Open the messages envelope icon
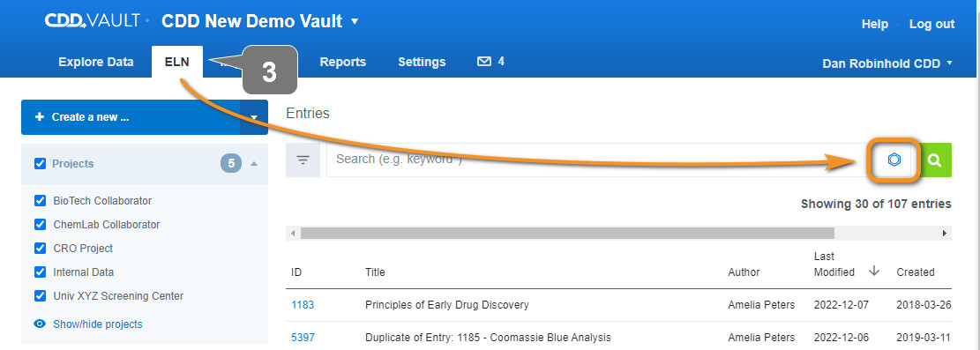 (x=483, y=61)
